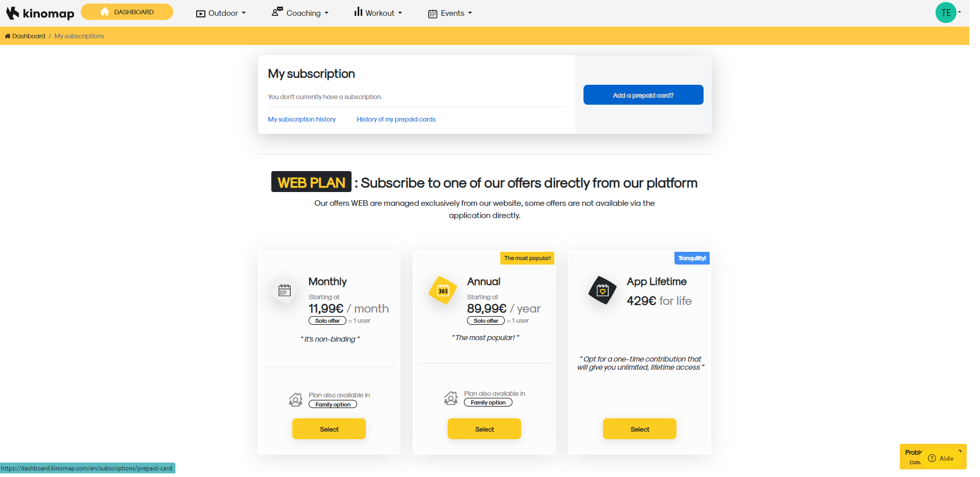Click the Kinomap logo
This screenshot has height=477, width=980.
click(40, 13)
